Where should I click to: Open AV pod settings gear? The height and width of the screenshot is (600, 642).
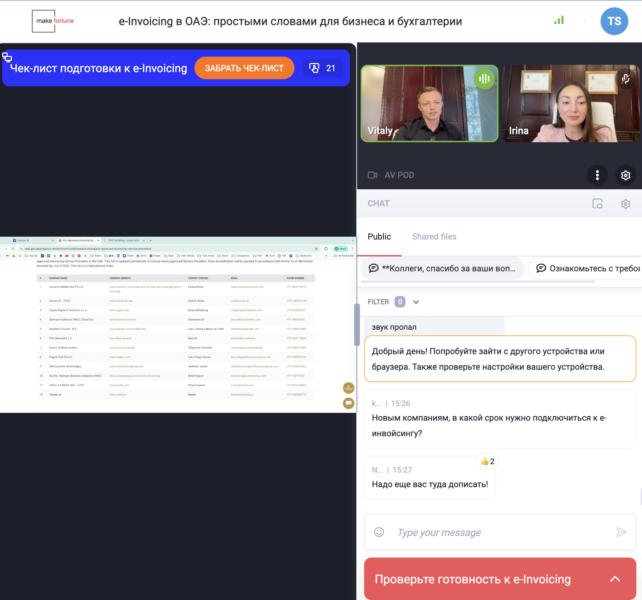point(625,175)
